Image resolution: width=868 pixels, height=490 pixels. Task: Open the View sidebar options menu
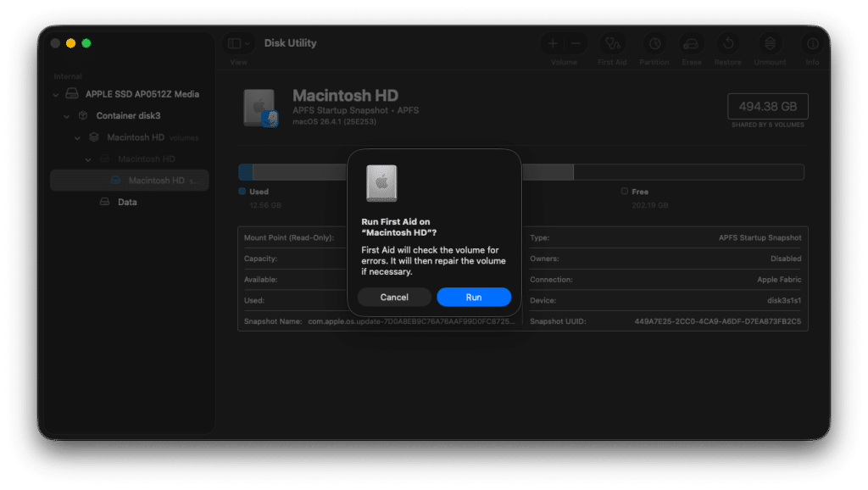(238, 43)
